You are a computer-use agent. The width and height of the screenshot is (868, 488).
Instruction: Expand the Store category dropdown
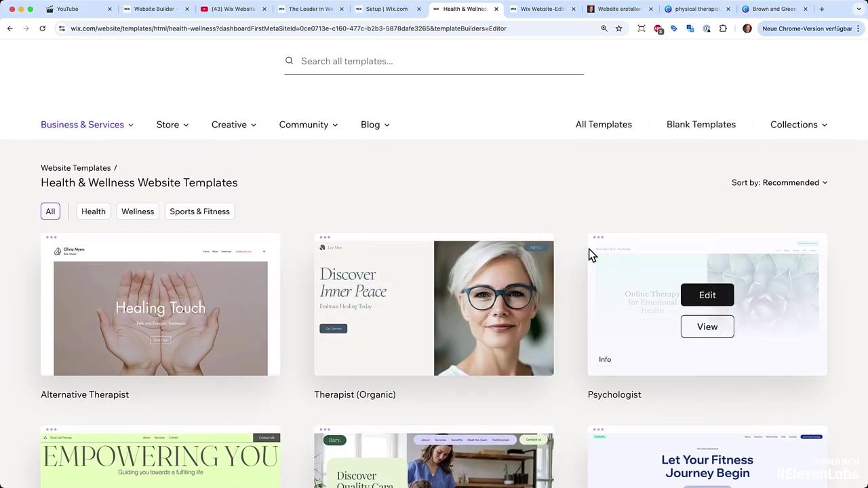(x=172, y=125)
